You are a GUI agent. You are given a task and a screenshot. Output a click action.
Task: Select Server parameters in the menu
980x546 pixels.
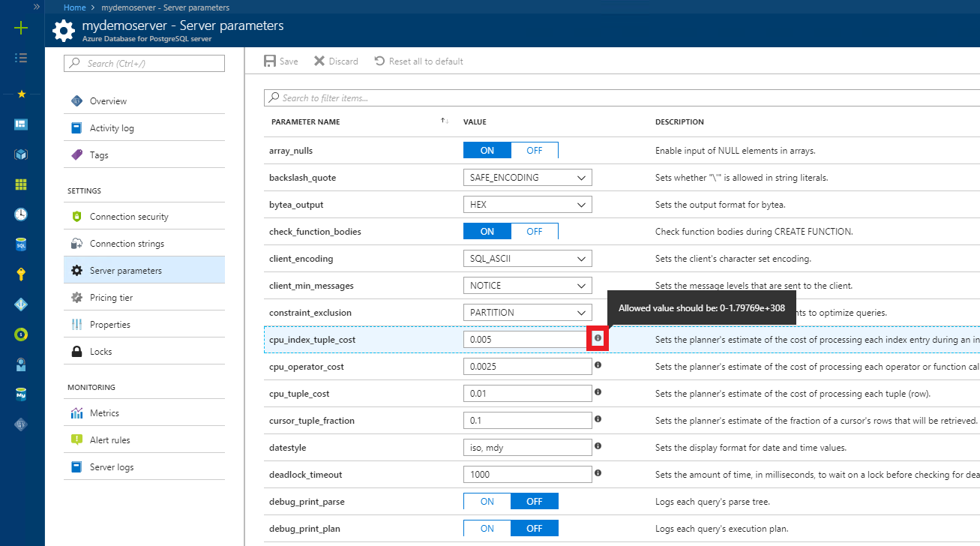coord(145,271)
